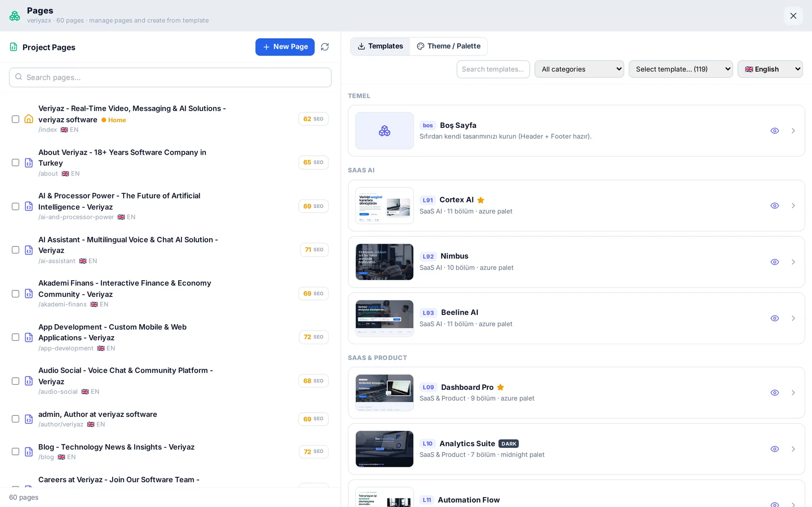Expand the Dashboard Pro template chevron
Viewport: 812px width, 507px height.
click(x=793, y=393)
